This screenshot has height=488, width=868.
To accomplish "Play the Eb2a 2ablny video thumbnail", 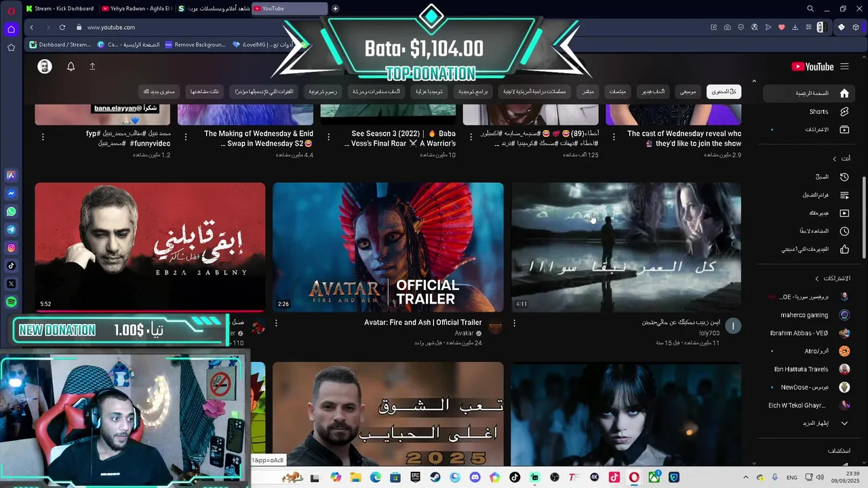I will 150,247.
